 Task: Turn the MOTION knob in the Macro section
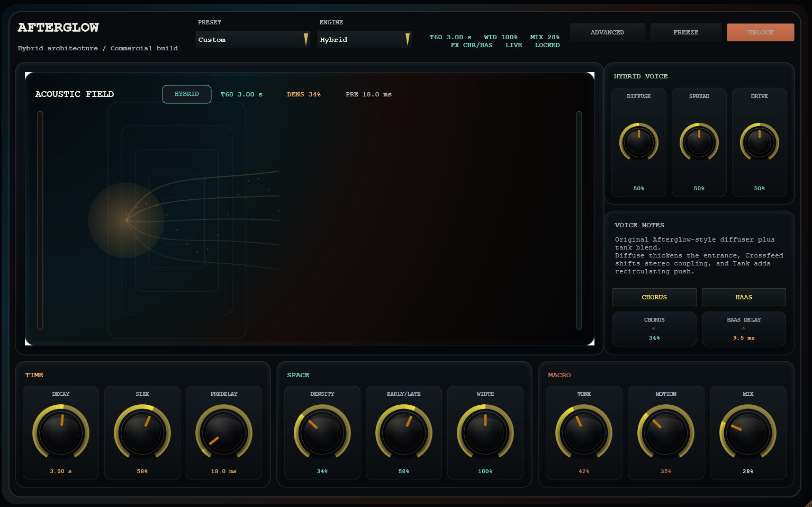tap(665, 432)
